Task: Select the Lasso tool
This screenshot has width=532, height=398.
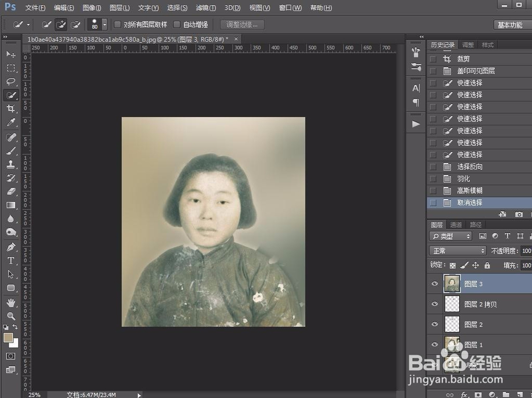Action: [x=11, y=81]
